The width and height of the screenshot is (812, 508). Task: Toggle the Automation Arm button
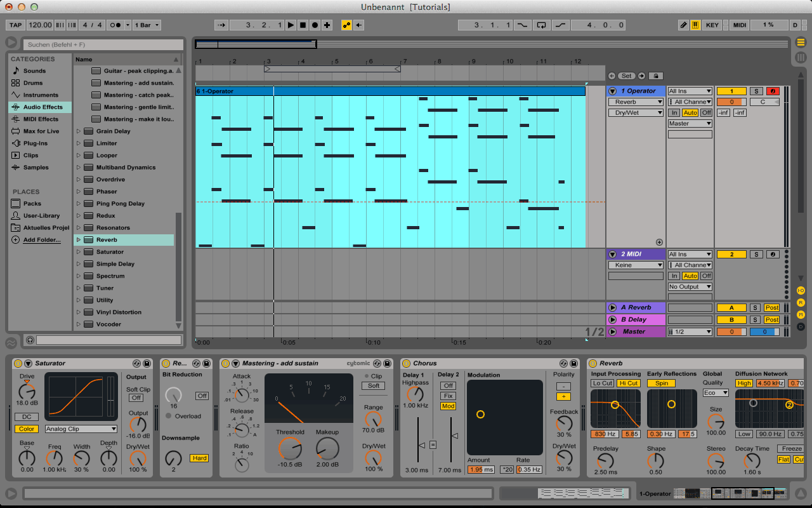coord(346,25)
